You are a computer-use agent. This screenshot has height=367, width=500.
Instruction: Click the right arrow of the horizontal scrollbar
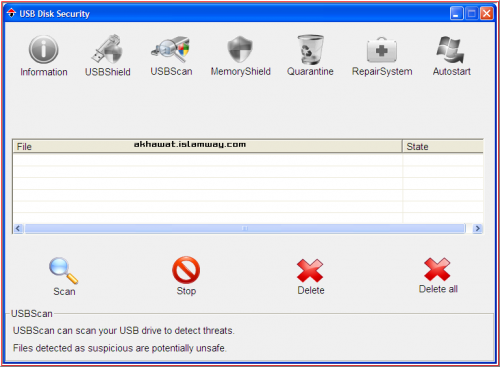point(478,228)
